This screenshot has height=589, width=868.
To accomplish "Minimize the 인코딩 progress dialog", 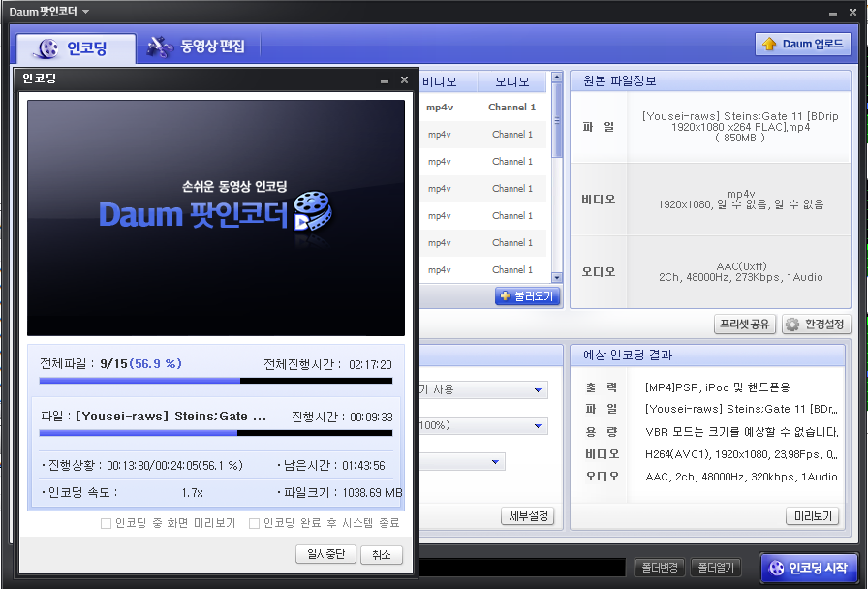I will 385,80.
